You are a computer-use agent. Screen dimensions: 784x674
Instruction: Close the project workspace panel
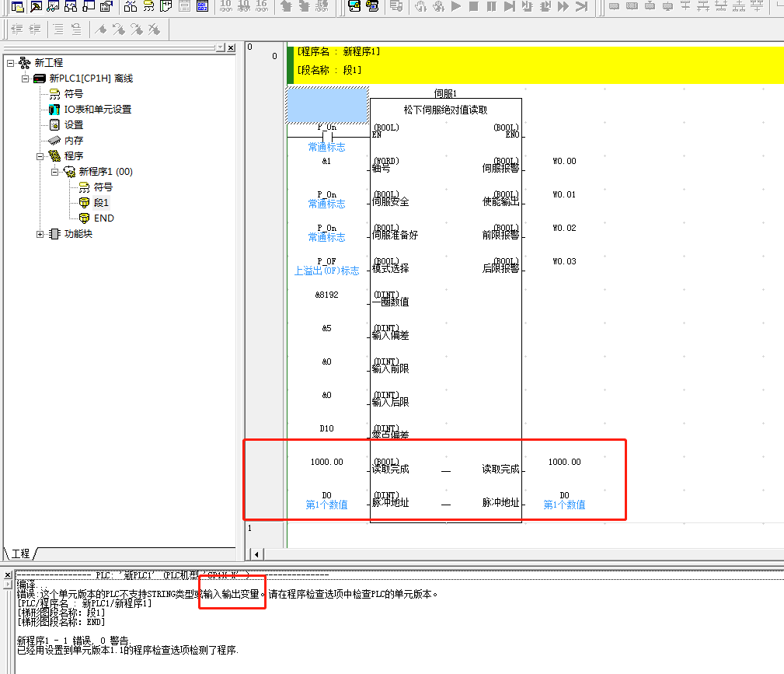click(231, 47)
